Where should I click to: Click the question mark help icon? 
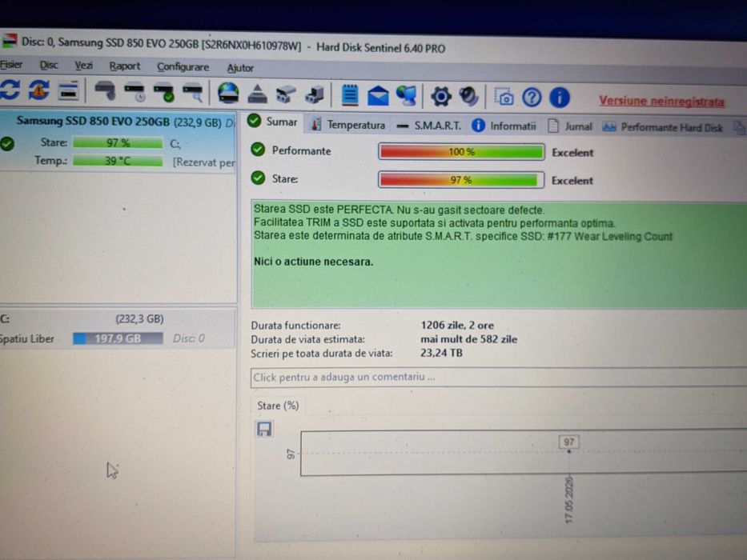click(532, 98)
